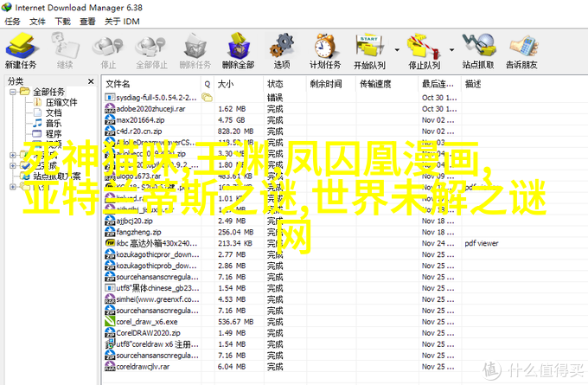Select kozukagothicprob_dow... file name
Viewport: 588px width, 385px height.
[157, 266]
